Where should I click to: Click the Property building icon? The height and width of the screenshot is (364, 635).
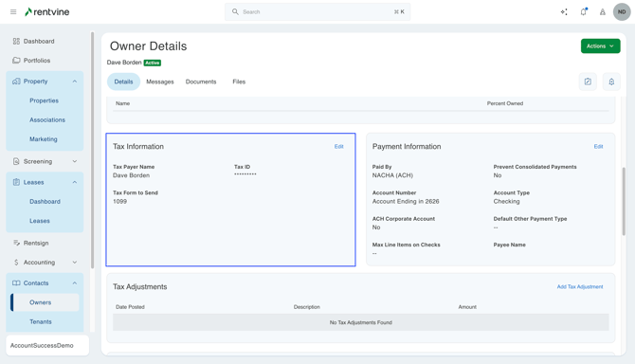[16, 82]
